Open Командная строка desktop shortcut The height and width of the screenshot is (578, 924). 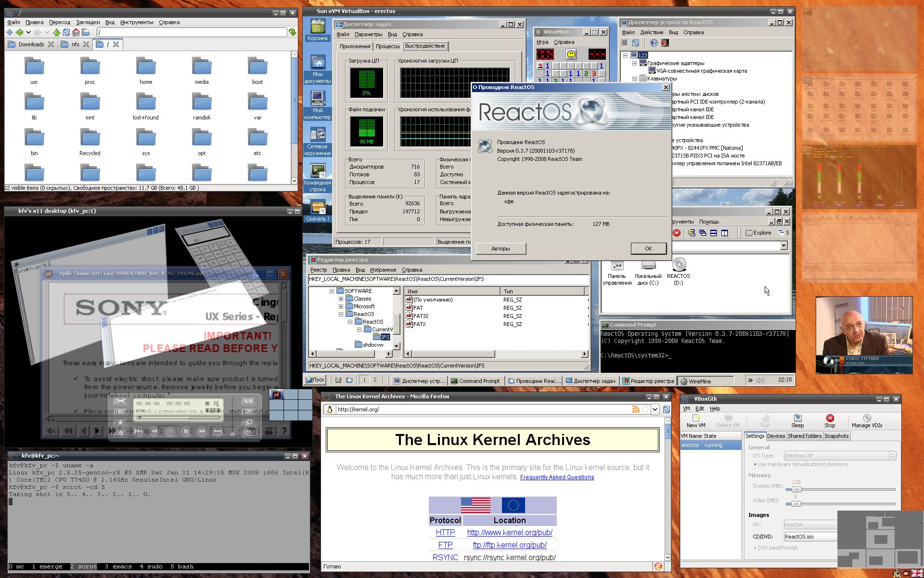pos(318,178)
